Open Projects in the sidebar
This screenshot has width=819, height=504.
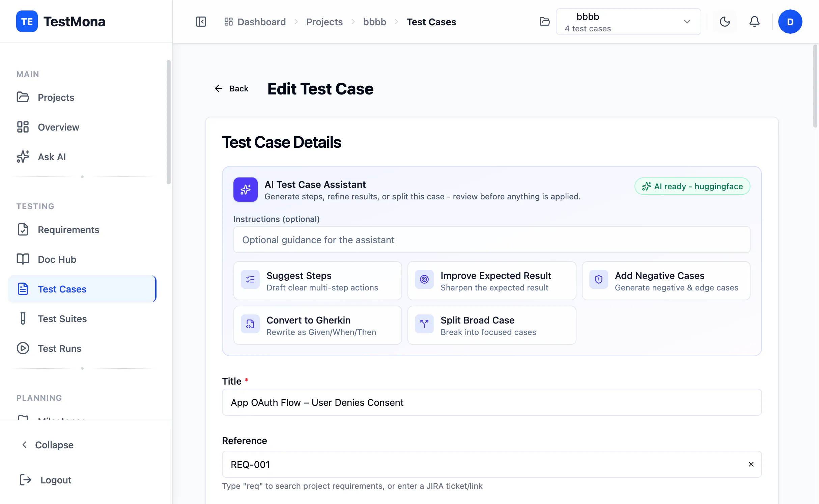(x=82, y=97)
